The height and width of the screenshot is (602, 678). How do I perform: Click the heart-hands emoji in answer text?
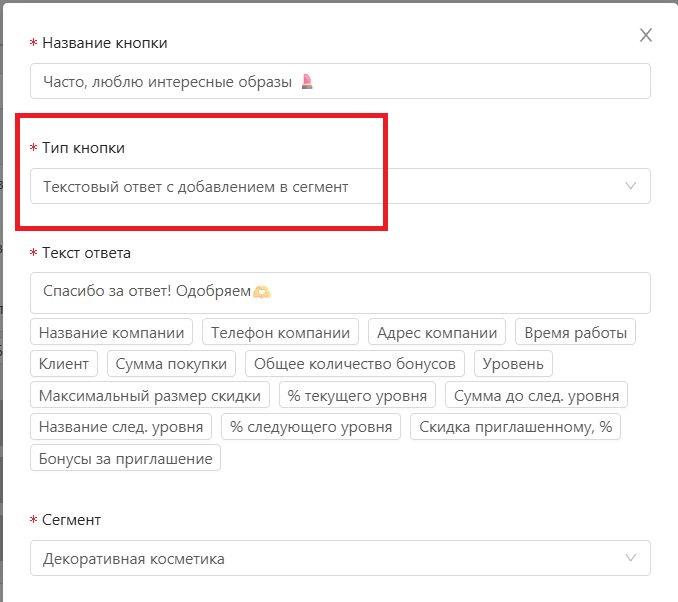coord(262,292)
